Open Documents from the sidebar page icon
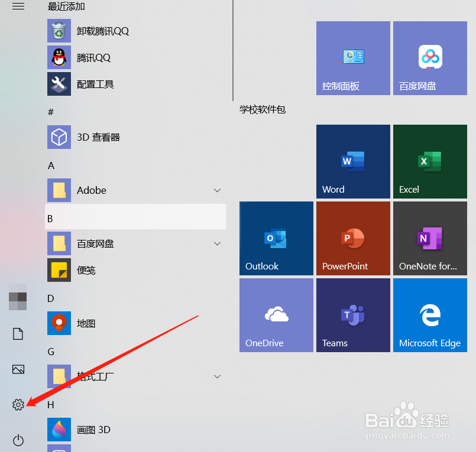 [18, 334]
